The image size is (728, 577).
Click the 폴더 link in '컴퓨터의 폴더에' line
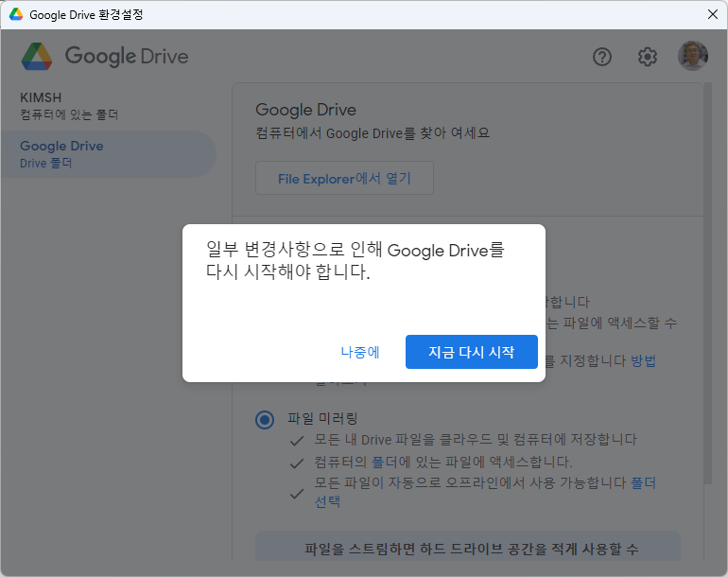pyautogui.click(x=383, y=463)
